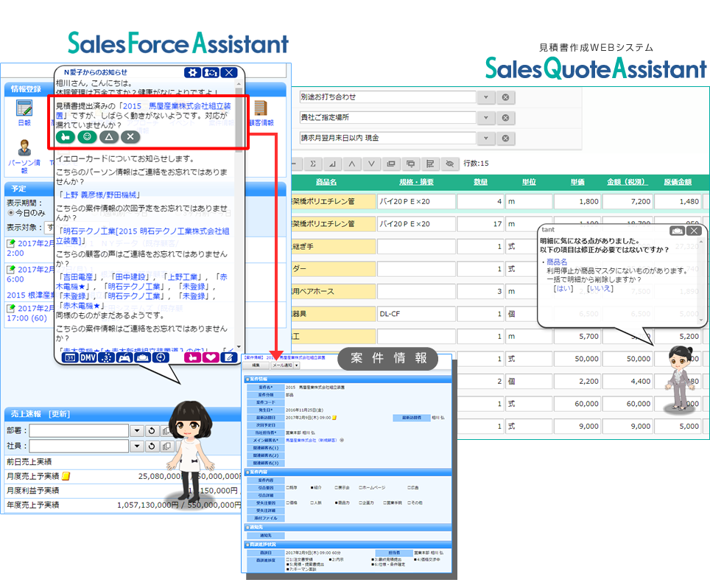Click the bag icon in the quote assistant balloon header
The width and height of the screenshot is (710, 588).
[x=678, y=231]
